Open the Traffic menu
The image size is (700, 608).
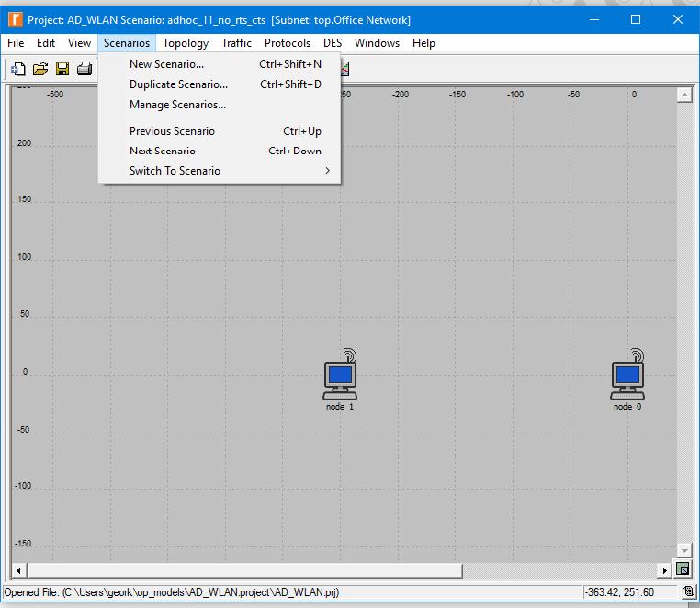click(x=236, y=43)
